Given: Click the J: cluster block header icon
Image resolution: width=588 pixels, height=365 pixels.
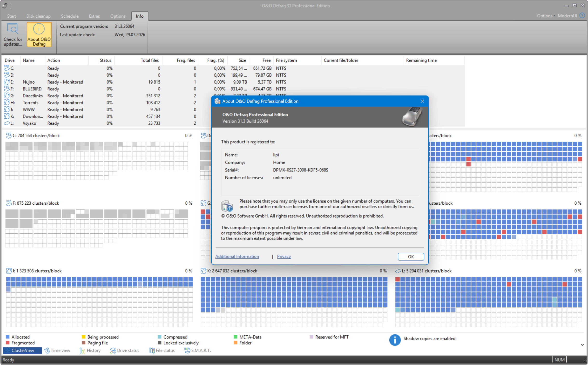Looking at the screenshot, I should coord(9,271).
